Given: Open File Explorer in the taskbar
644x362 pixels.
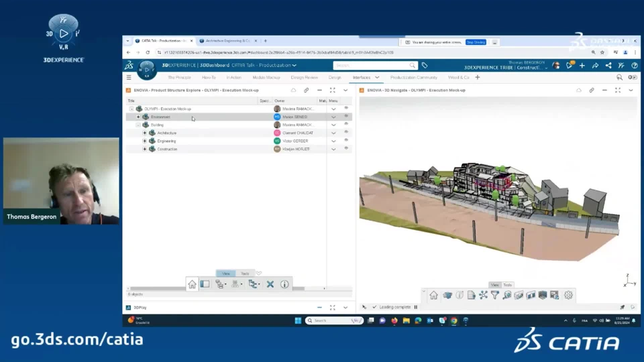Looking at the screenshot, I should point(407,320).
